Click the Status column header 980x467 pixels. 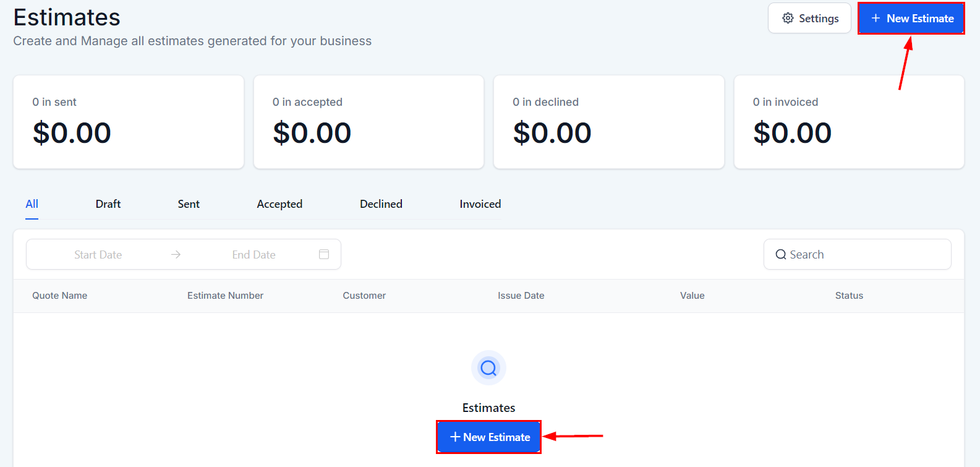point(849,296)
